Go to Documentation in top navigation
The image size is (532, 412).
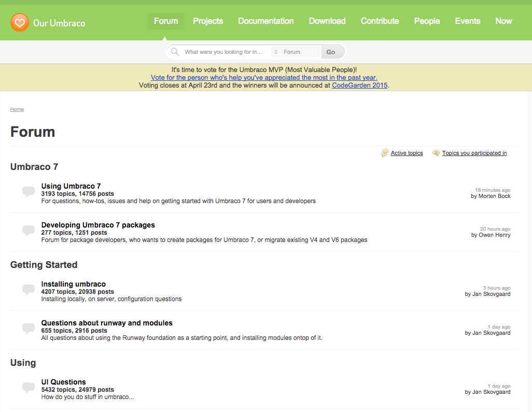[265, 21]
